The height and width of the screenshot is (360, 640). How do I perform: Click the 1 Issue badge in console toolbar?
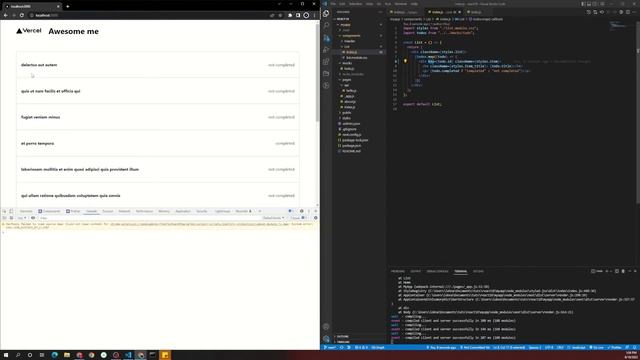[298, 218]
